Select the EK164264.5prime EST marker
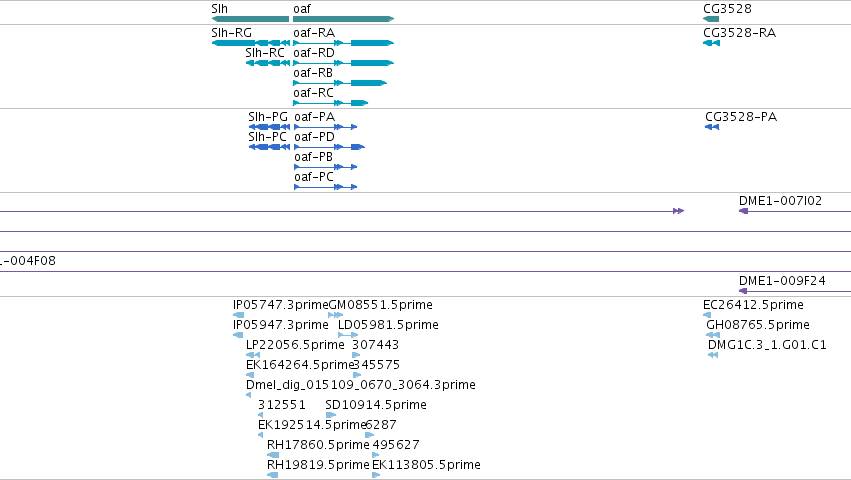Viewport: 851px width, 480px height. (x=250, y=375)
